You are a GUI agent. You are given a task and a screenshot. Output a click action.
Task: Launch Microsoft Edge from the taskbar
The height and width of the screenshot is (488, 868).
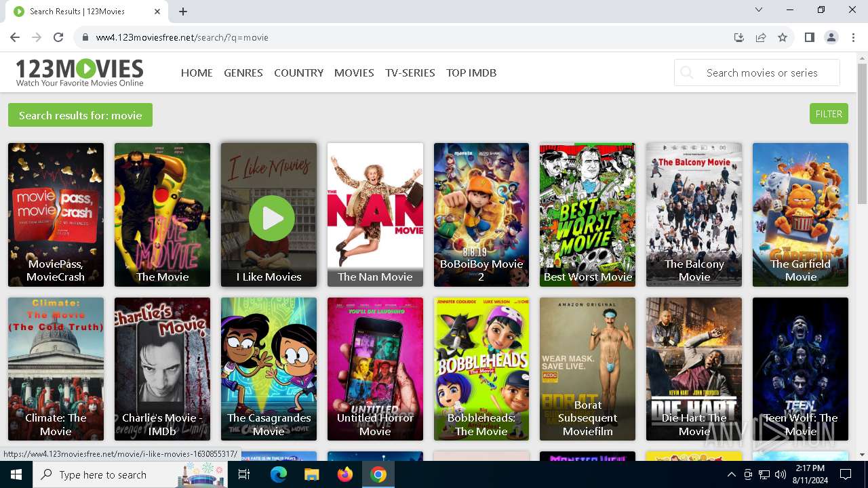click(279, 474)
